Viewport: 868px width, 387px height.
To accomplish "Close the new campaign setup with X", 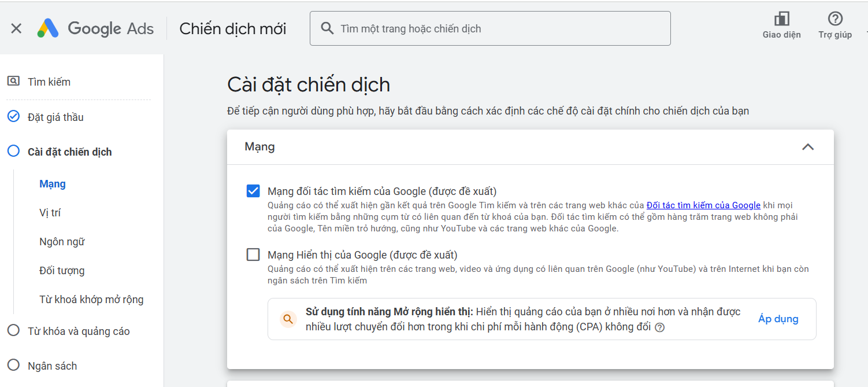I will coord(16,28).
